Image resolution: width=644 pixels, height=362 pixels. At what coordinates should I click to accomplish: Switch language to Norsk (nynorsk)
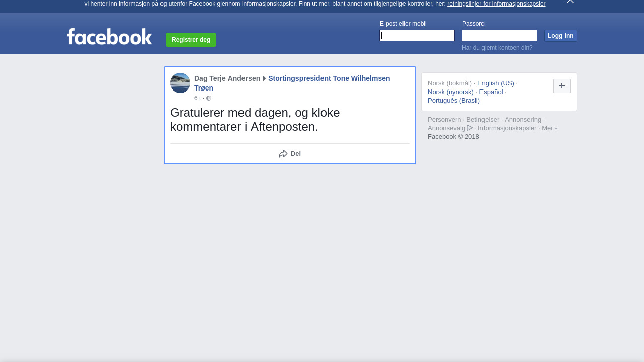click(x=451, y=92)
